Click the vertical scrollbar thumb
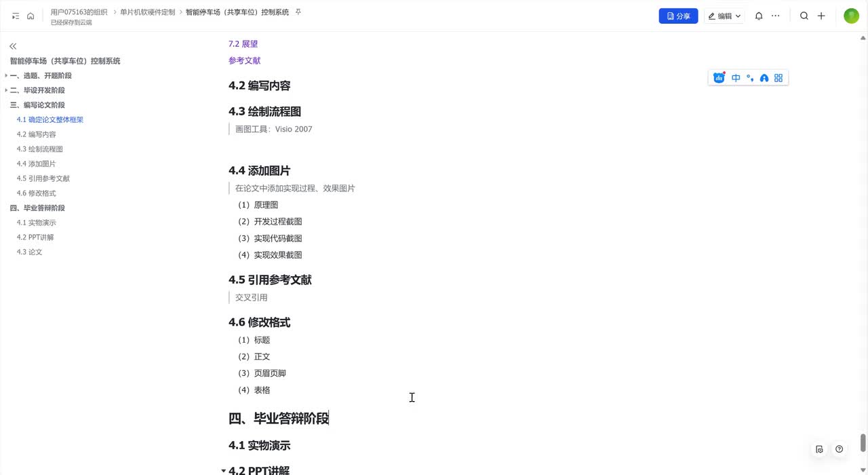The image size is (868, 475). click(x=863, y=443)
